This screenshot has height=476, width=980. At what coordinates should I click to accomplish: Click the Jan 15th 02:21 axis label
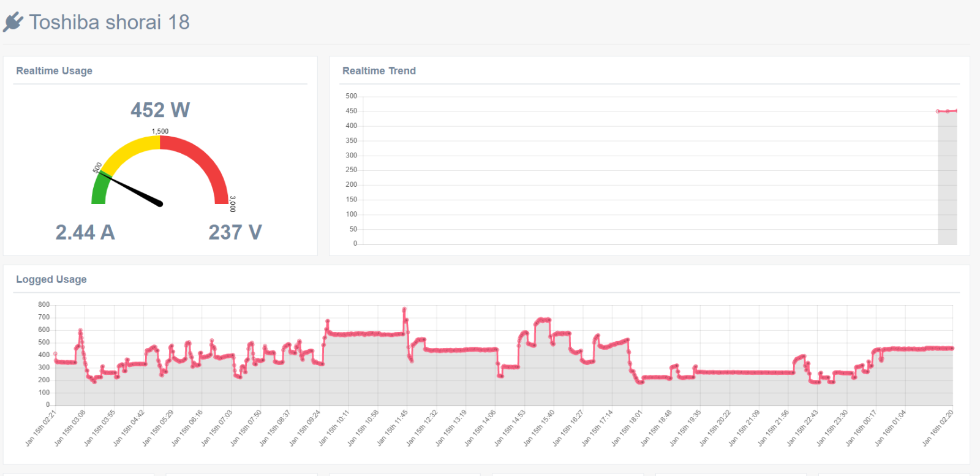[x=40, y=428]
